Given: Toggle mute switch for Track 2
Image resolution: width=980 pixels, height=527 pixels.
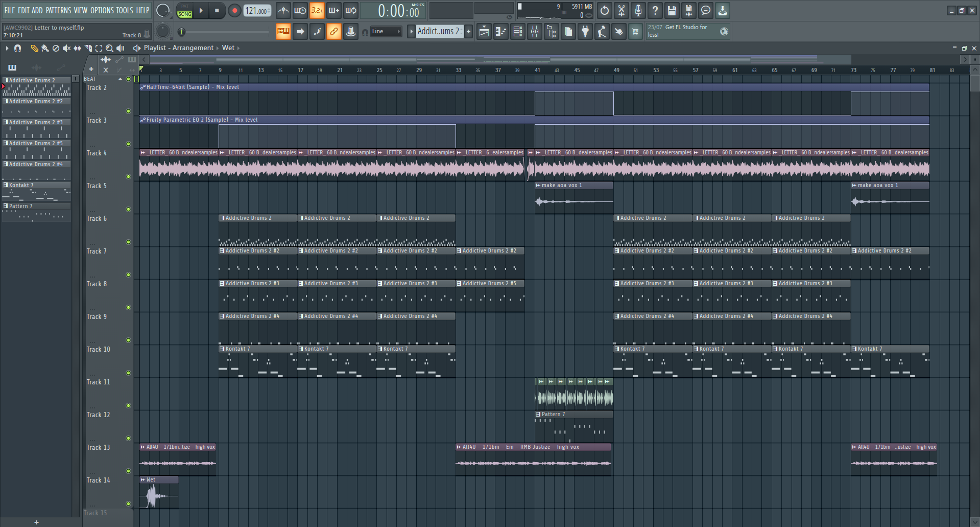Looking at the screenshot, I should coord(128,111).
